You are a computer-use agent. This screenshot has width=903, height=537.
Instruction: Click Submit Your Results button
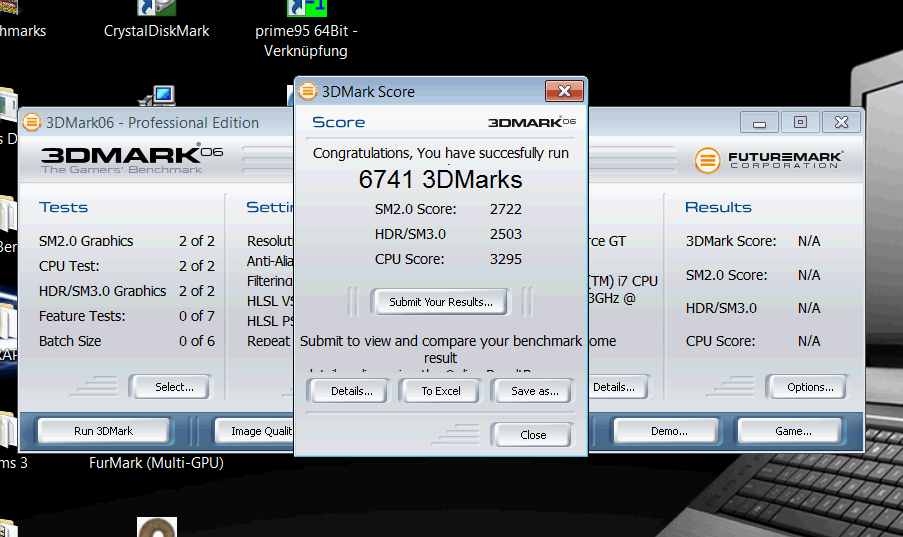441,302
